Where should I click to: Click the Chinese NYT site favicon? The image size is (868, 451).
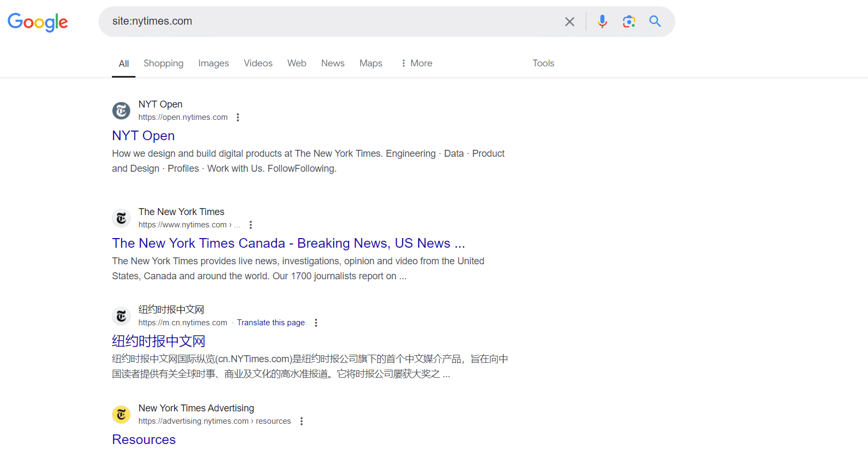tap(121, 316)
